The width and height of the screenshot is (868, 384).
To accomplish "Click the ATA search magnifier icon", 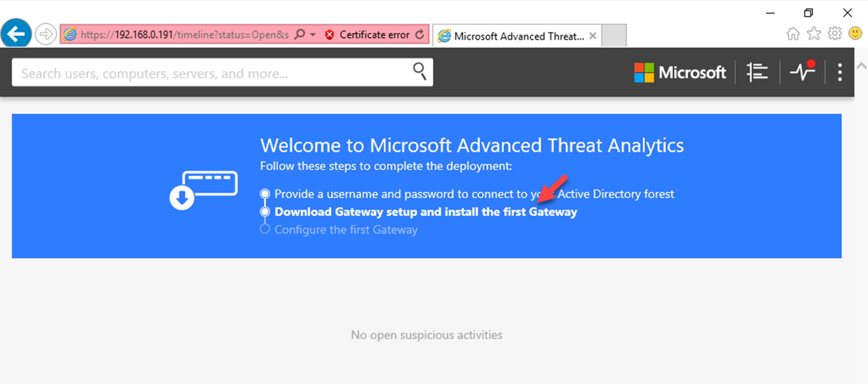I will [x=420, y=71].
